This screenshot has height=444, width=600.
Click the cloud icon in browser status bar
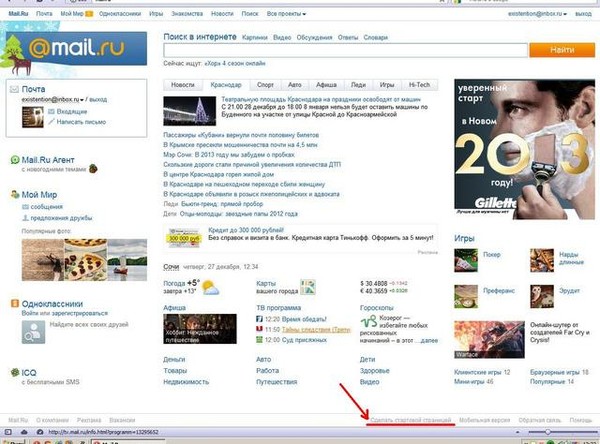[24, 432]
